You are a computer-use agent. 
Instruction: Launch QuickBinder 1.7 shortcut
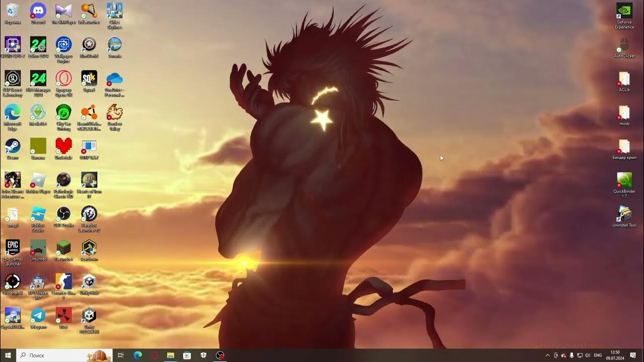coord(624,185)
